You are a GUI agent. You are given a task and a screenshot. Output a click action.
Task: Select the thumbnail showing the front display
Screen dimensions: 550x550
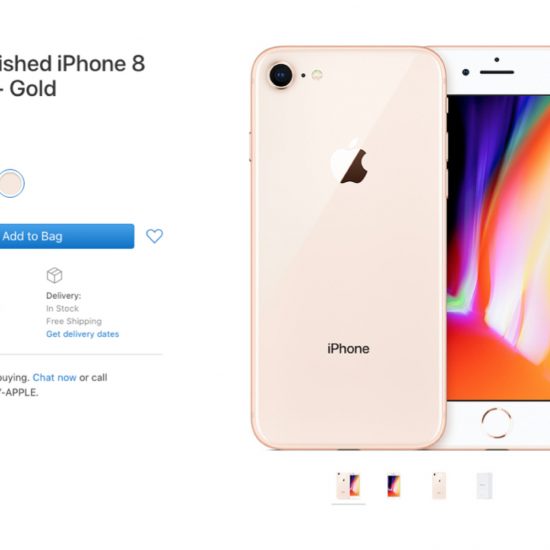point(394,486)
